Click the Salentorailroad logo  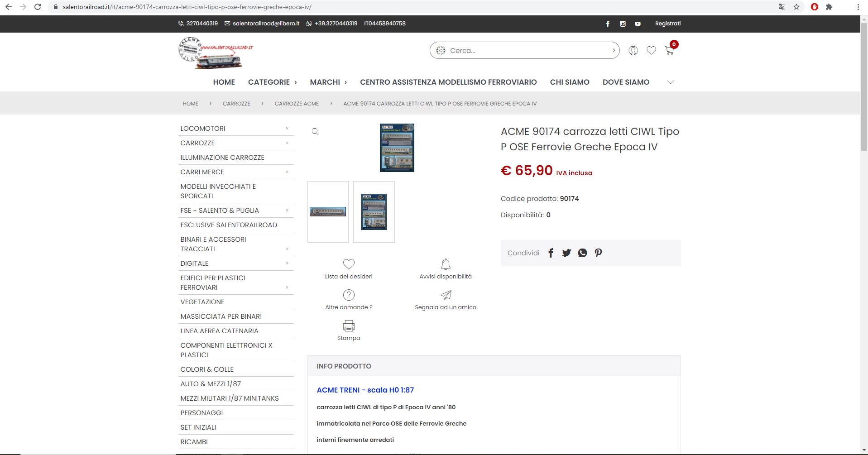[216, 53]
